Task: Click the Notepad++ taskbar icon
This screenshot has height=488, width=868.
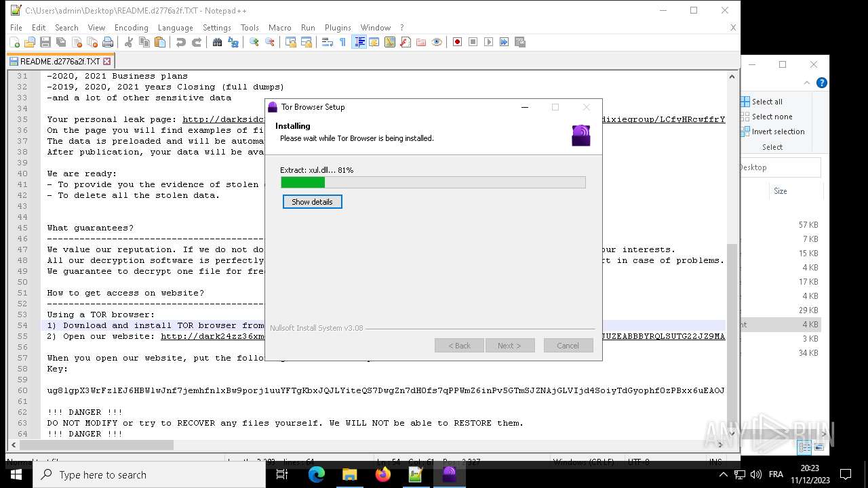Action: click(416, 474)
